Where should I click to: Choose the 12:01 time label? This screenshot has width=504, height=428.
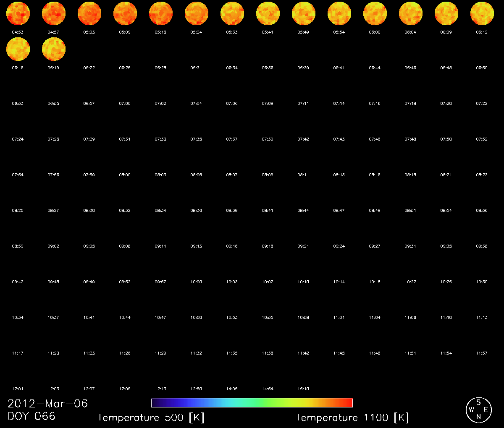[x=18, y=389]
